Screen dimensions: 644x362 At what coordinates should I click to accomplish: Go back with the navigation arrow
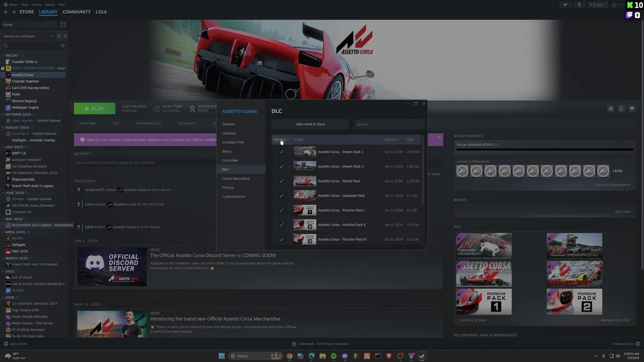[x=6, y=12]
